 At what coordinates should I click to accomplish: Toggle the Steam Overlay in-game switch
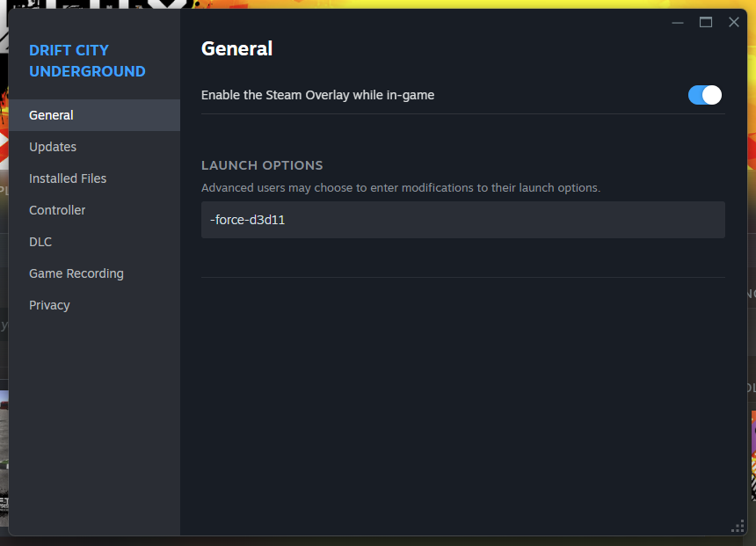click(x=704, y=95)
